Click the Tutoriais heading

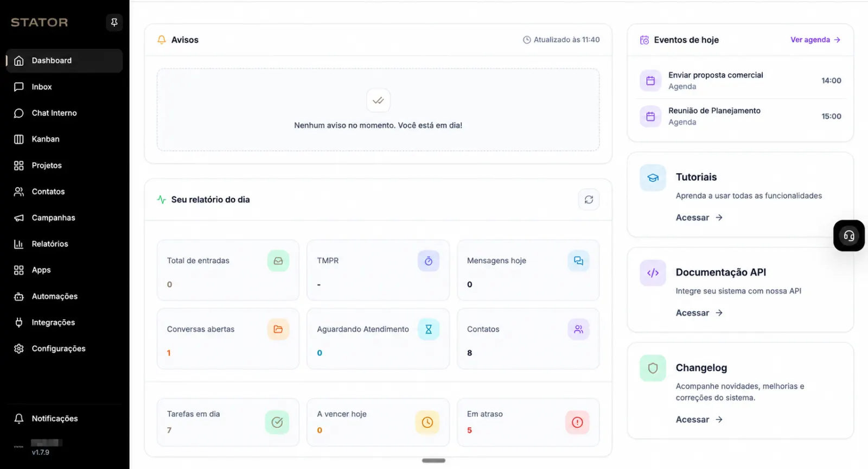[x=696, y=177]
